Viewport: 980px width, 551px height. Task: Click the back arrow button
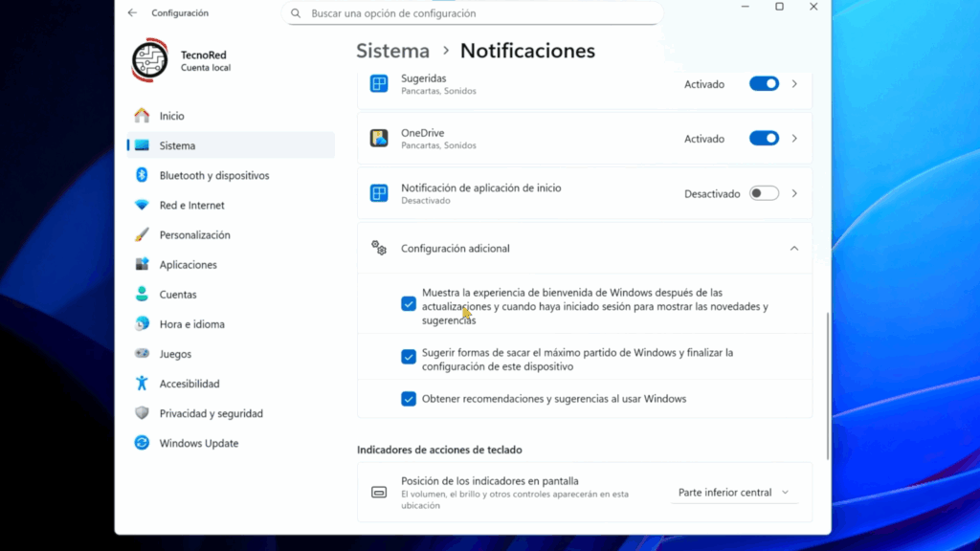[x=131, y=12]
